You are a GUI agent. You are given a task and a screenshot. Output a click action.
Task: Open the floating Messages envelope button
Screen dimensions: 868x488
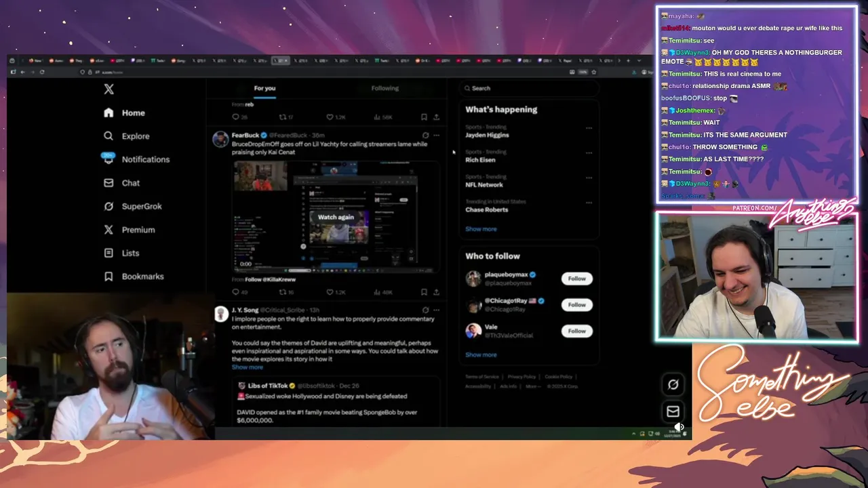(x=673, y=411)
